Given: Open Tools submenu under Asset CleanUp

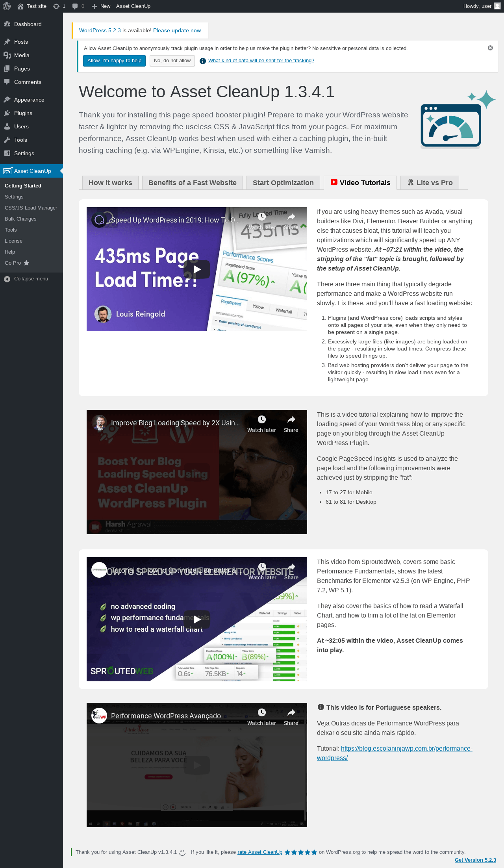Looking at the screenshot, I should point(11,230).
